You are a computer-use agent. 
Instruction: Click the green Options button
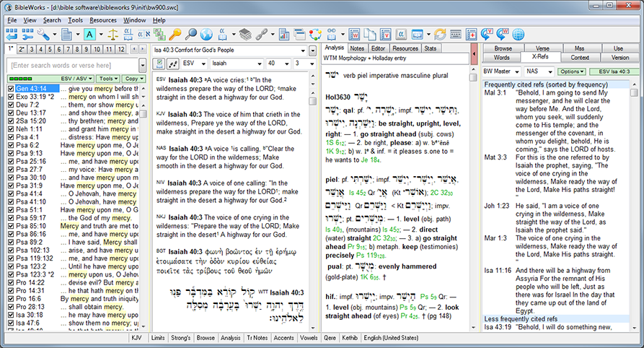tap(572, 71)
